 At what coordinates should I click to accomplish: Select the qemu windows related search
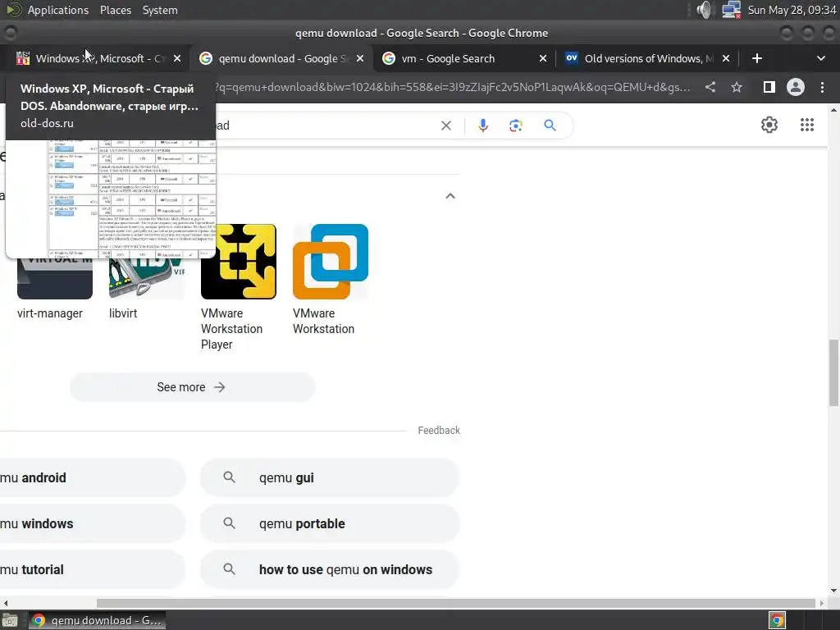point(93,523)
